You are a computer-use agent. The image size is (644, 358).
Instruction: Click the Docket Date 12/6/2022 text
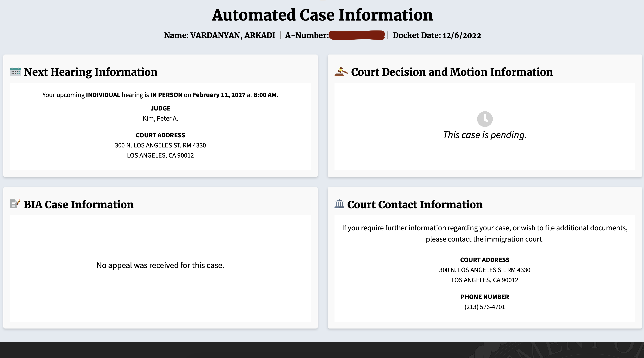tap(437, 35)
